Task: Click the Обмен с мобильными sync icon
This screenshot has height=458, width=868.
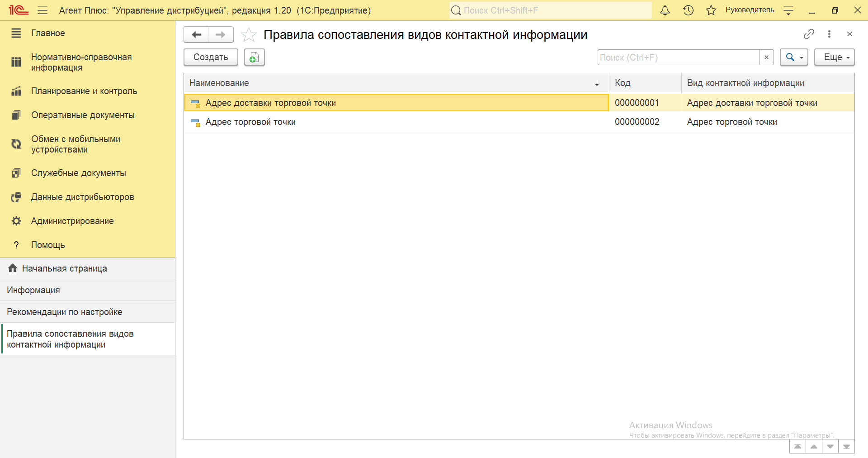Action: click(16, 144)
